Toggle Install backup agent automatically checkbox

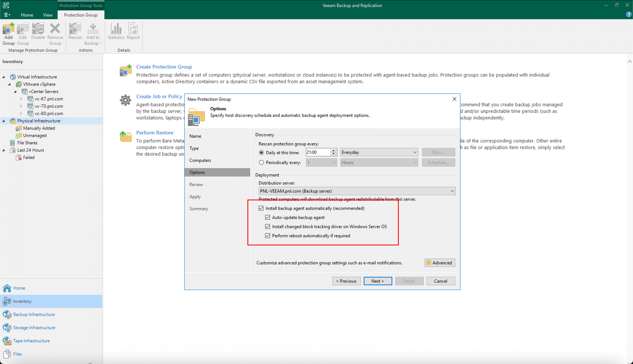[261, 208]
